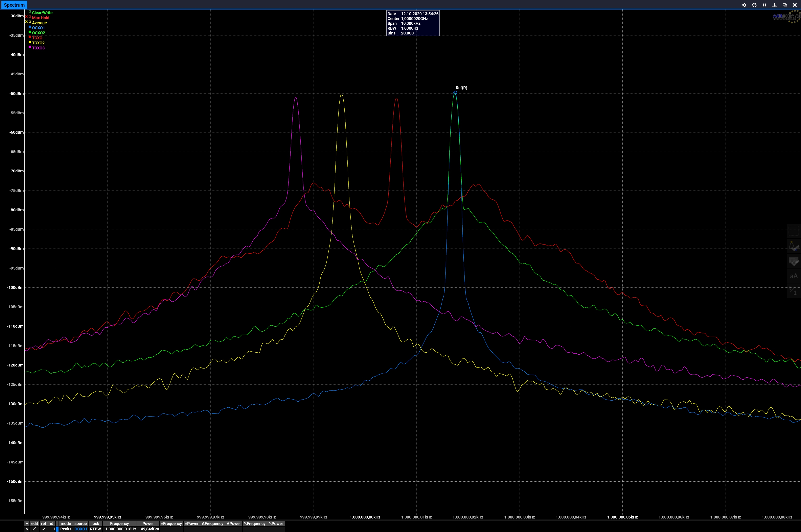Click the Ref(R) marker on peak
Screen dimensions: 801x532
(x=455, y=93)
